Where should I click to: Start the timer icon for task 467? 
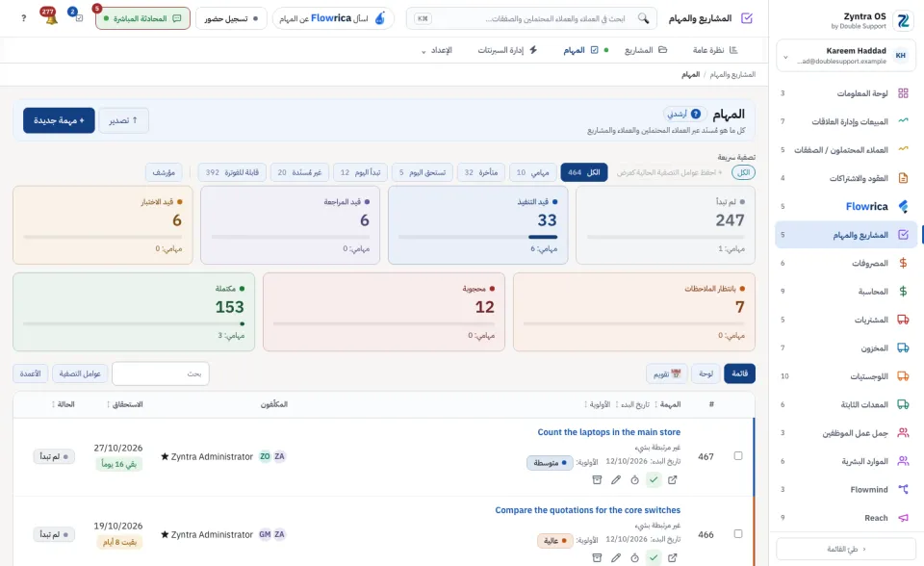click(634, 480)
